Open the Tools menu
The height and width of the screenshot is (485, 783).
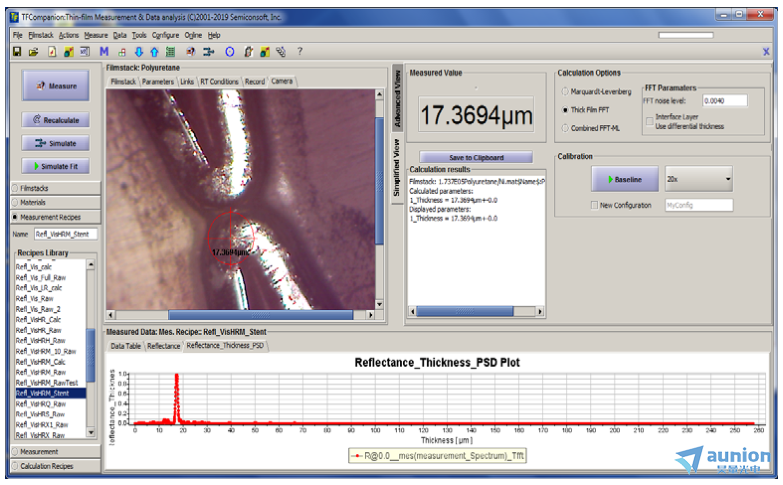click(139, 35)
